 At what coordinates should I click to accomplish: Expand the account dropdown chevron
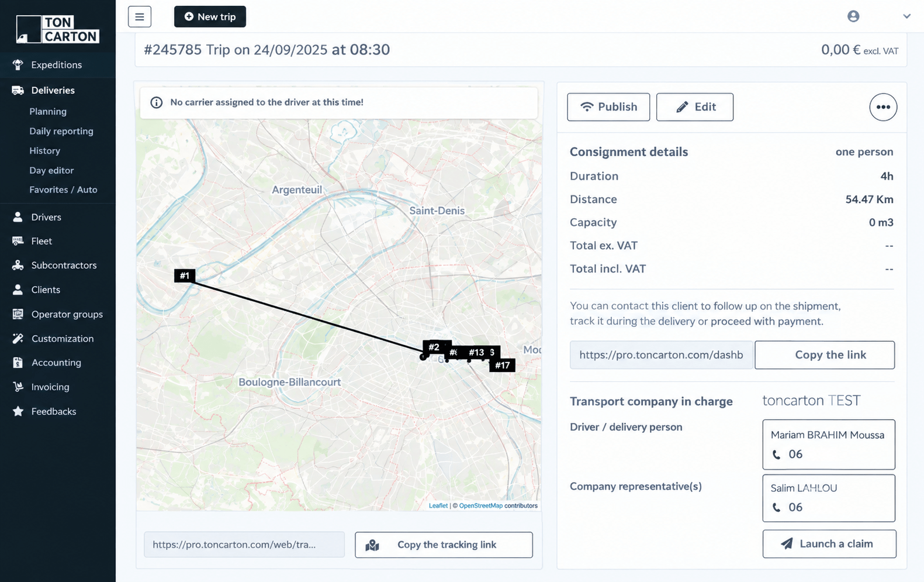tap(906, 16)
